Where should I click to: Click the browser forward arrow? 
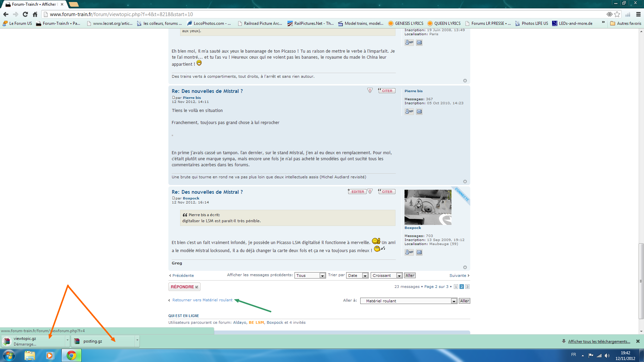15,14
